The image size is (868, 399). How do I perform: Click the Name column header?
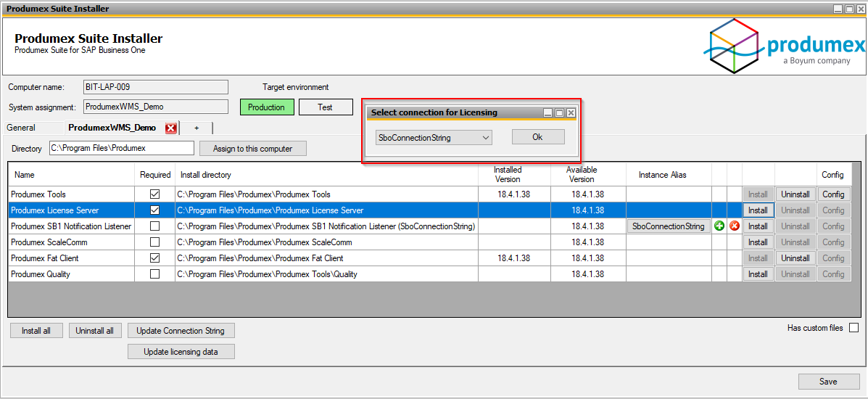pyautogui.click(x=72, y=175)
